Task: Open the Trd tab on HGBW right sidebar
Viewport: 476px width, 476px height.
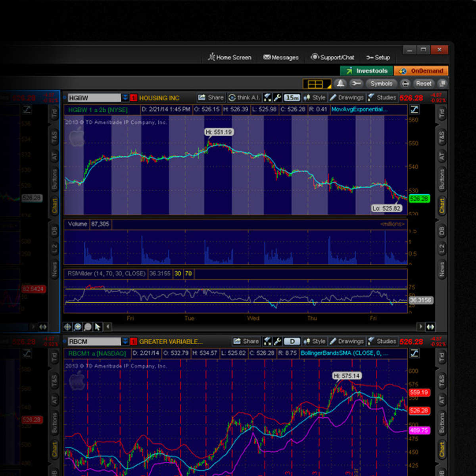Action: [441, 114]
